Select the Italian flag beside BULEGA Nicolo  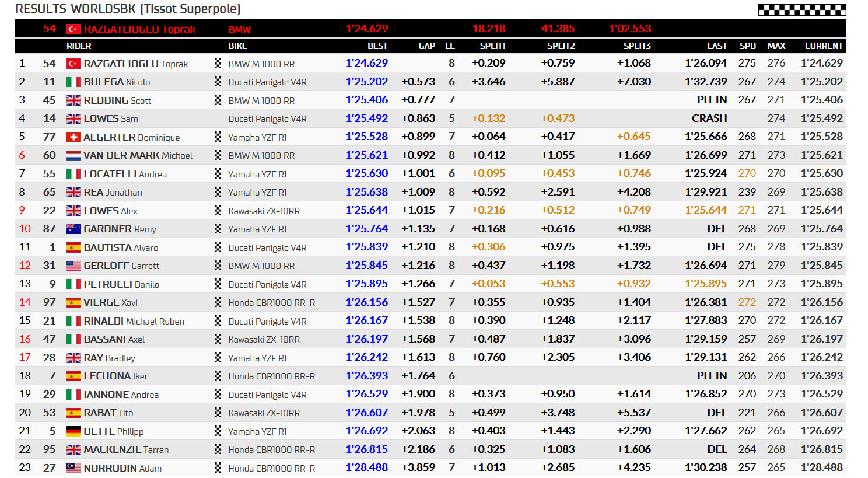pos(73,82)
